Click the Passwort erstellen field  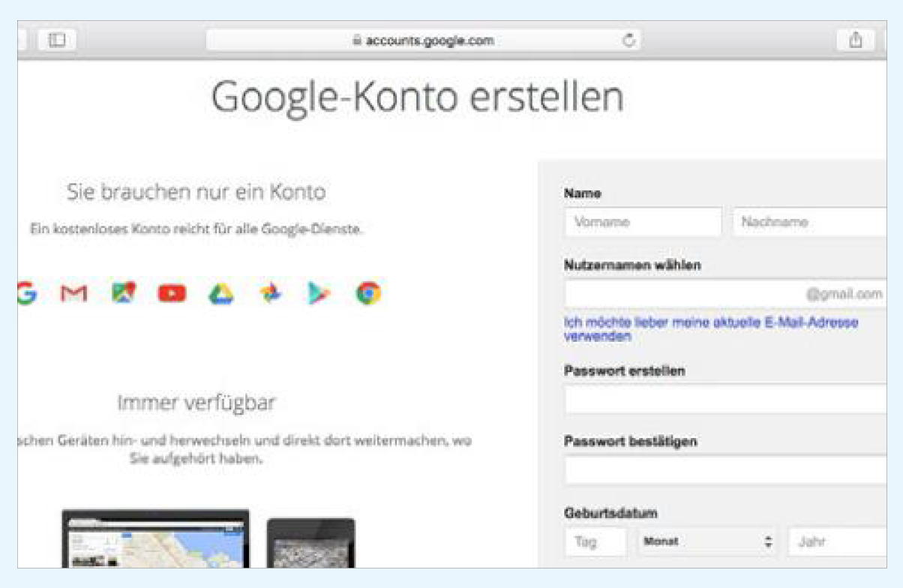(x=725, y=399)
